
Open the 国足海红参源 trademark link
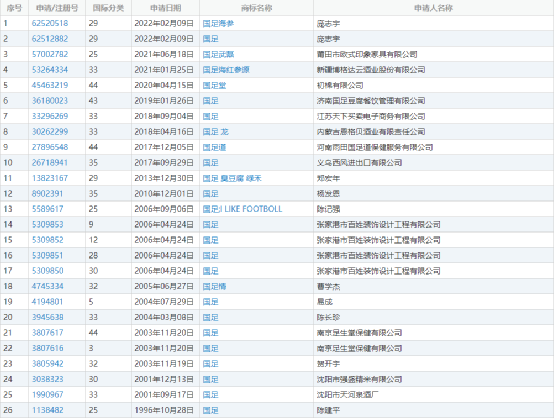(x=226, y=70)
